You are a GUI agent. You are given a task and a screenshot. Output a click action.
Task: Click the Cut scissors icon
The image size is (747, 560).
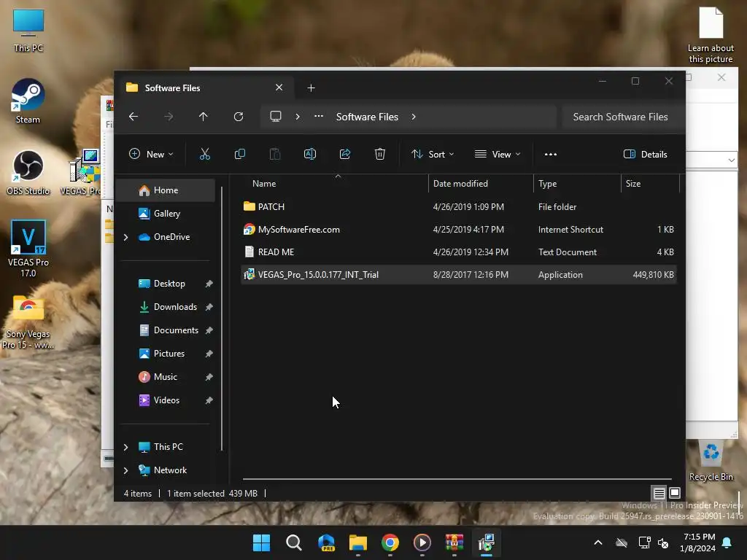click(x=204, y=155)
